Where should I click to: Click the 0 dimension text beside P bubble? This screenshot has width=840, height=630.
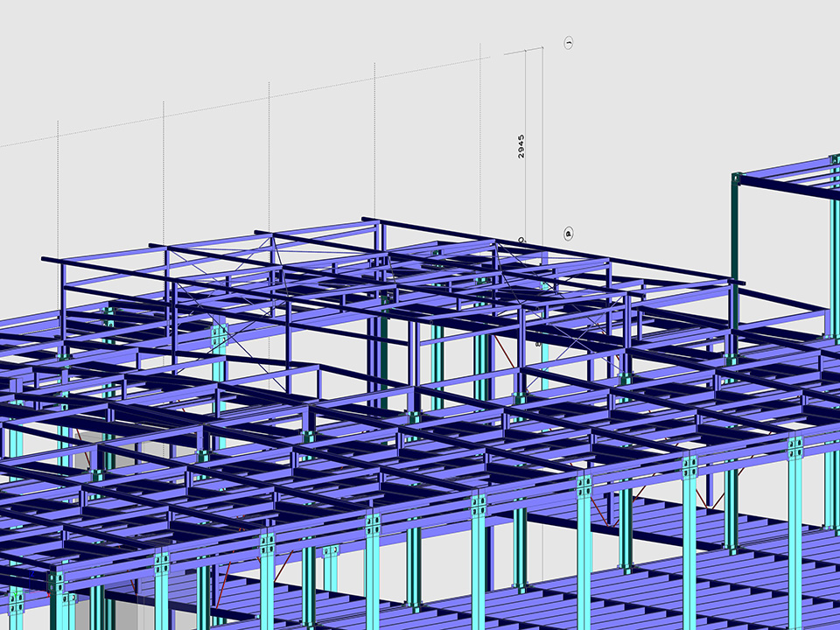point(521,239)
